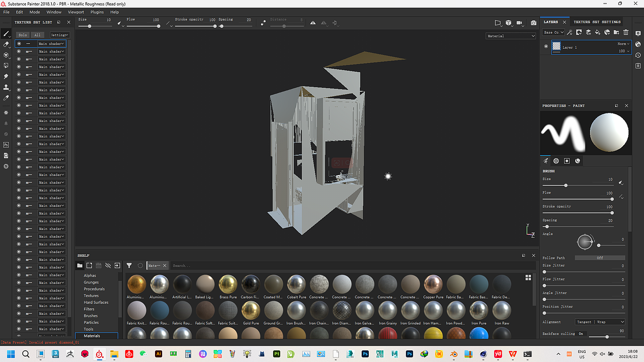Open Layer 1 opacity 100 dropdown
Screen dimensions: 644x362
[x=624, y=51]
